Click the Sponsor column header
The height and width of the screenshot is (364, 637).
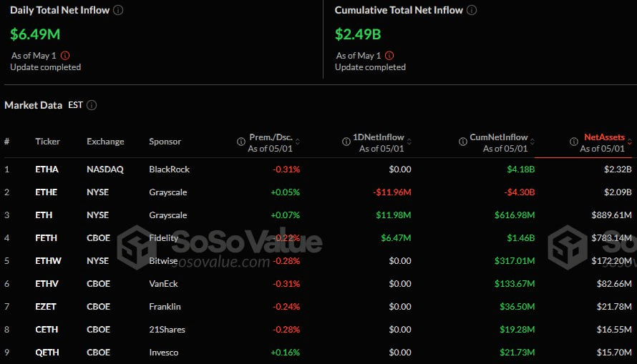[165, 142]
